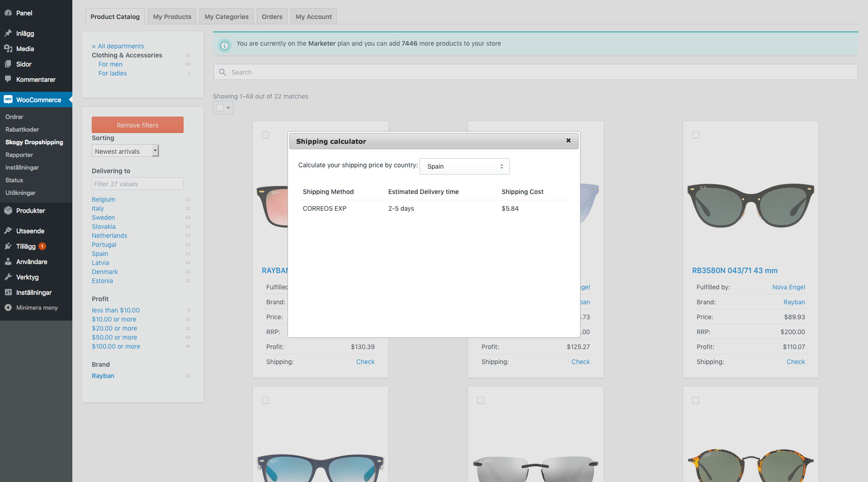The image size is (868, 482).
Task: Close the Shipping calculator dialog
Action: tap(568, 141)
